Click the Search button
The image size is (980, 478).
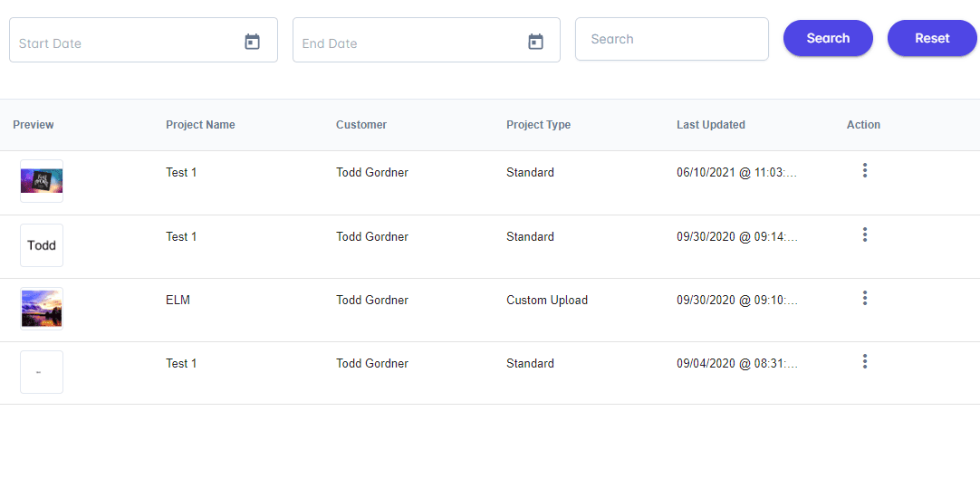[x=828, y=38]
